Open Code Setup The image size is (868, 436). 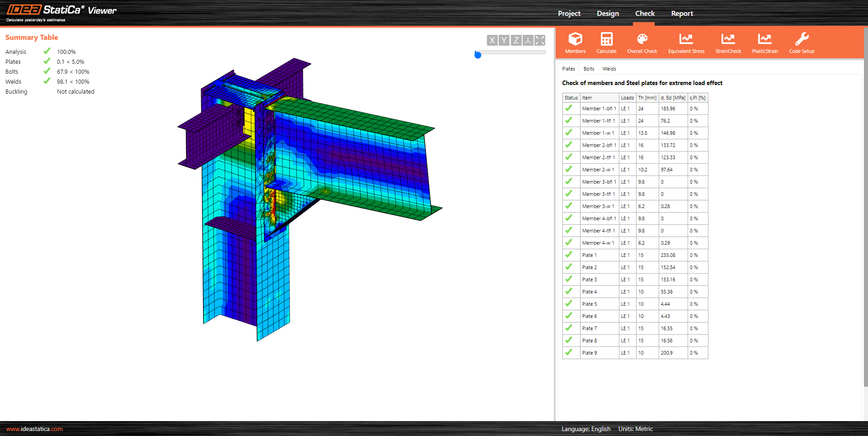[801, 43]
